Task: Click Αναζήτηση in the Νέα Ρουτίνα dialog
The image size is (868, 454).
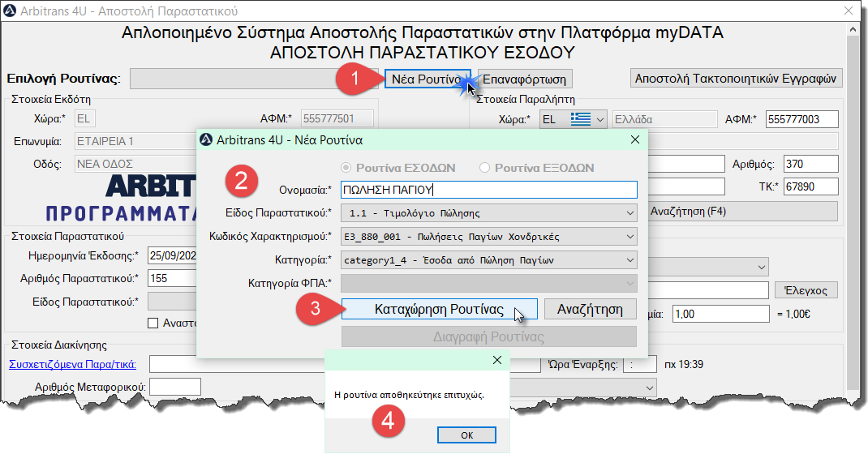Action: point(590,309)
